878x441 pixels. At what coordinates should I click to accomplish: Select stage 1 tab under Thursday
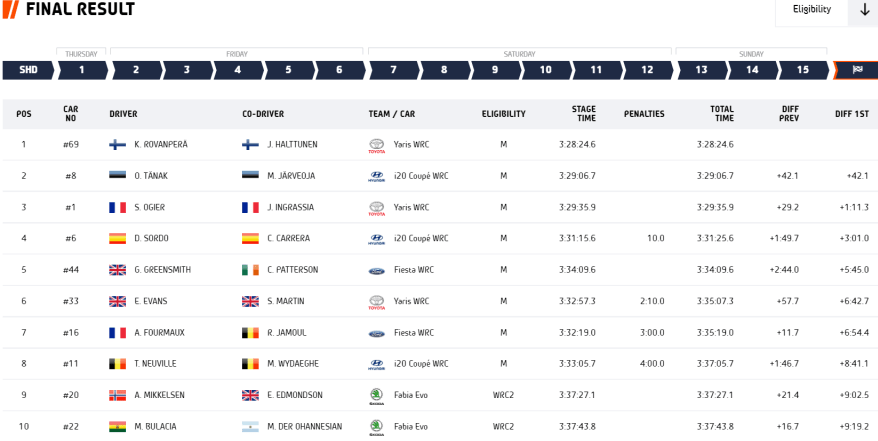click(x=81, y=70)
